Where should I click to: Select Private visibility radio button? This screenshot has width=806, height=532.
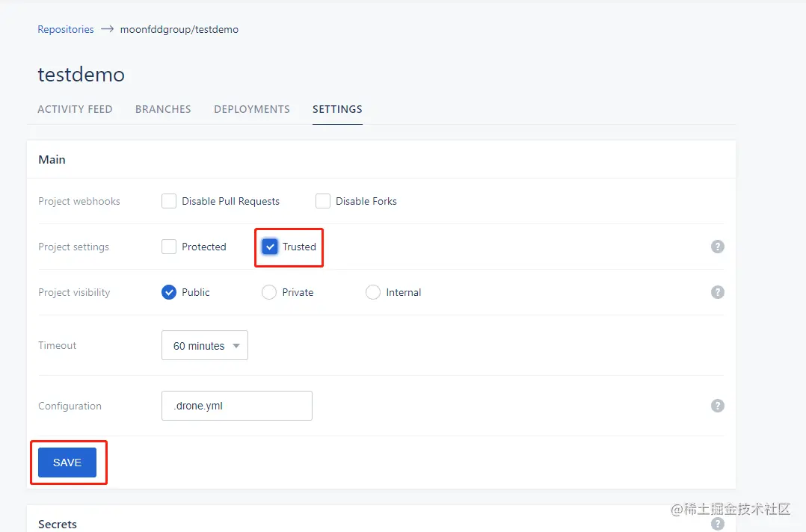tap(269, 292)
